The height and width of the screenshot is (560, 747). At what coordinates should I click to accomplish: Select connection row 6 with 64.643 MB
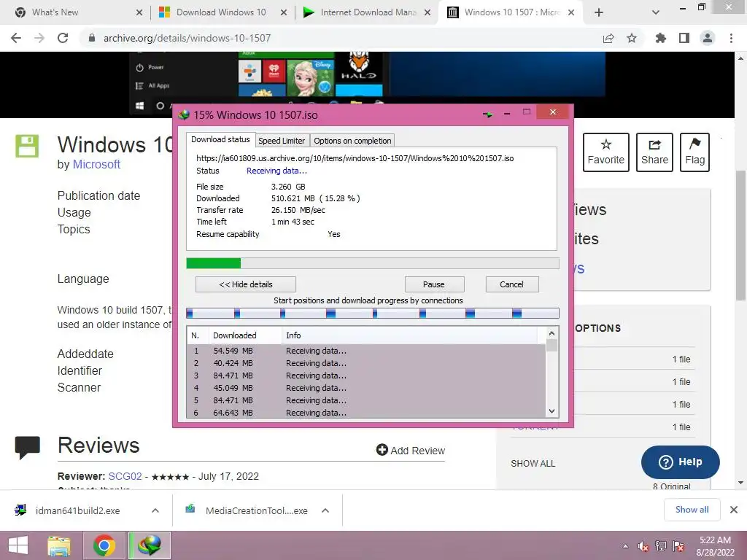point(366,413)
